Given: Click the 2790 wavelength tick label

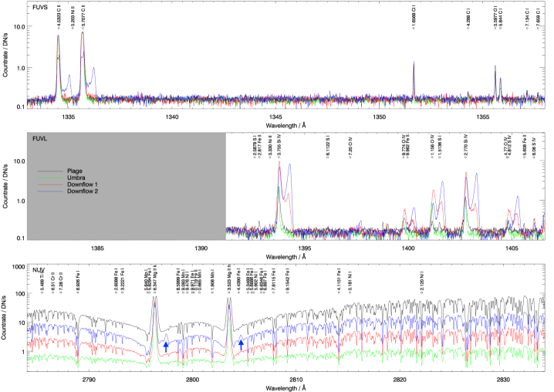Looking at the screenshot, I should [89, 380].
